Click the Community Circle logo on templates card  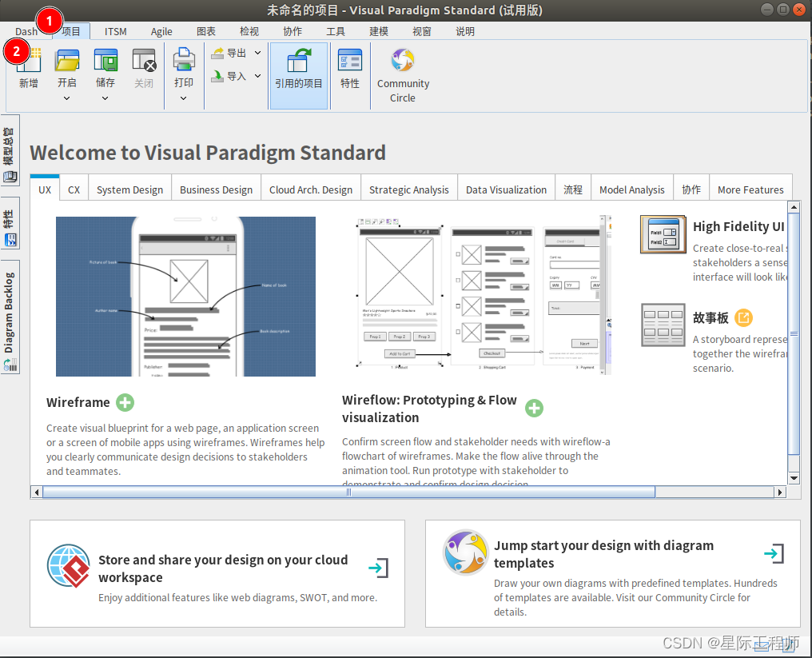coord(466,552)
